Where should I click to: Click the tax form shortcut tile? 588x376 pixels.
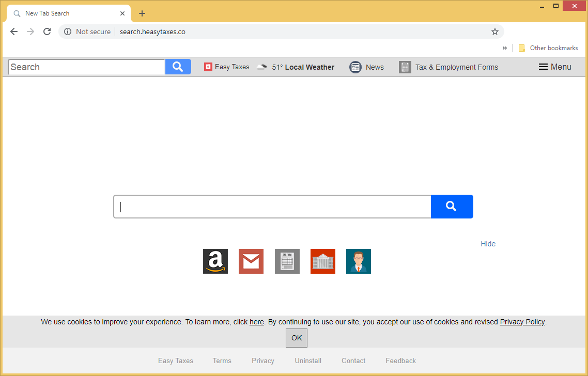[x=287, y=261]
